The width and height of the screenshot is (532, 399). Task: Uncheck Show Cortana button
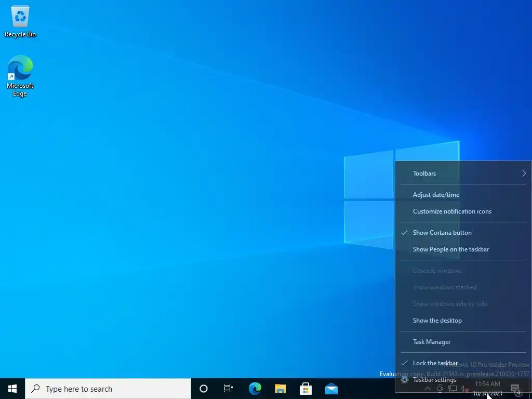pos(463,233)
